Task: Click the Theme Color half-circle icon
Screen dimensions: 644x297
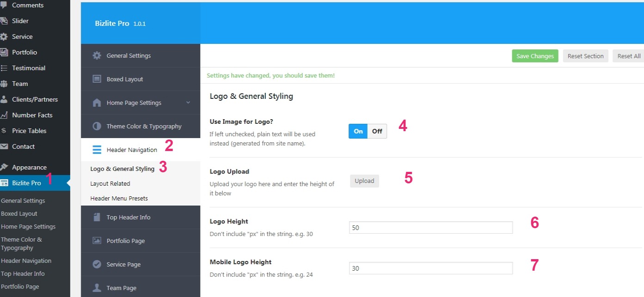Action: click(x=97, y=126)
